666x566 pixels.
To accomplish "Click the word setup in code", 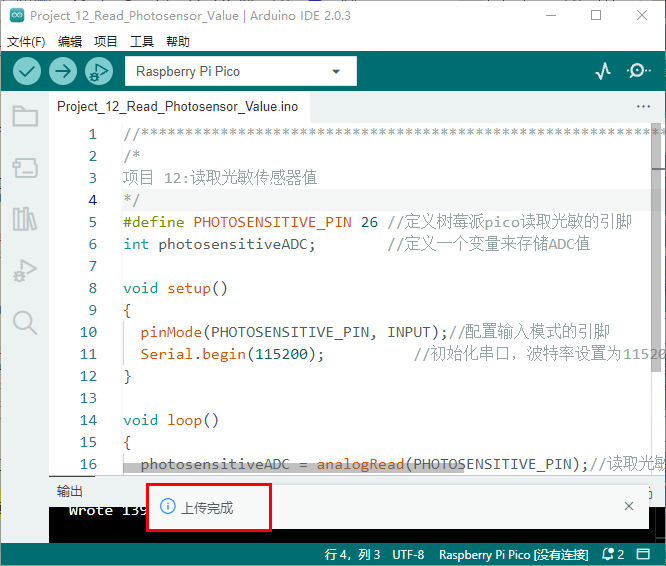I will tap(189, 288).
